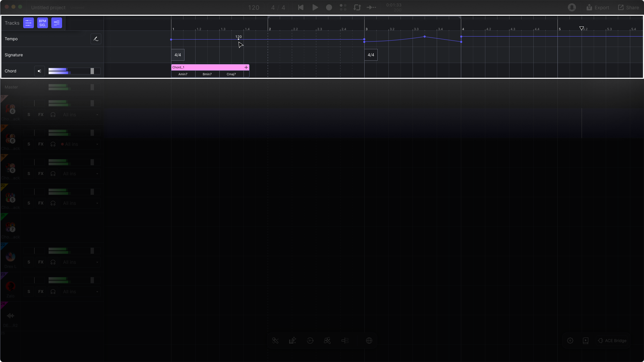
Task: Open the 'All ins' input dropdown on first track
Action: [80, 115]
